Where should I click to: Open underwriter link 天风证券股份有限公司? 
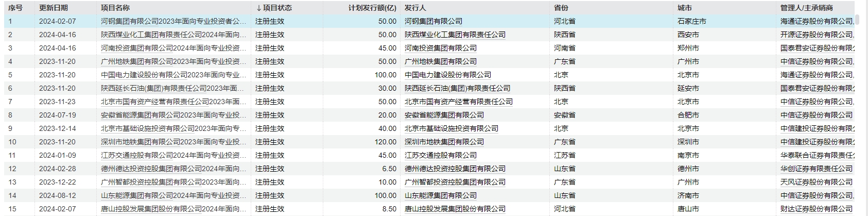click(x=817, y=182)
